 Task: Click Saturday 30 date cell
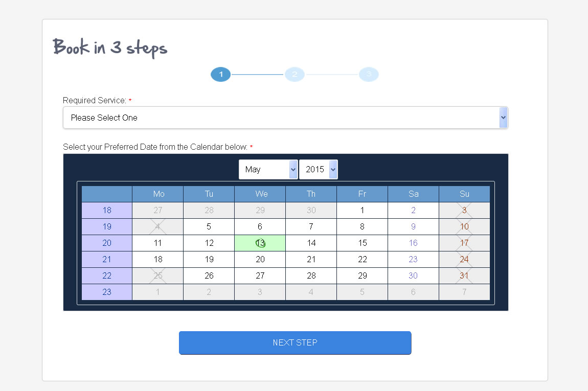413,276
